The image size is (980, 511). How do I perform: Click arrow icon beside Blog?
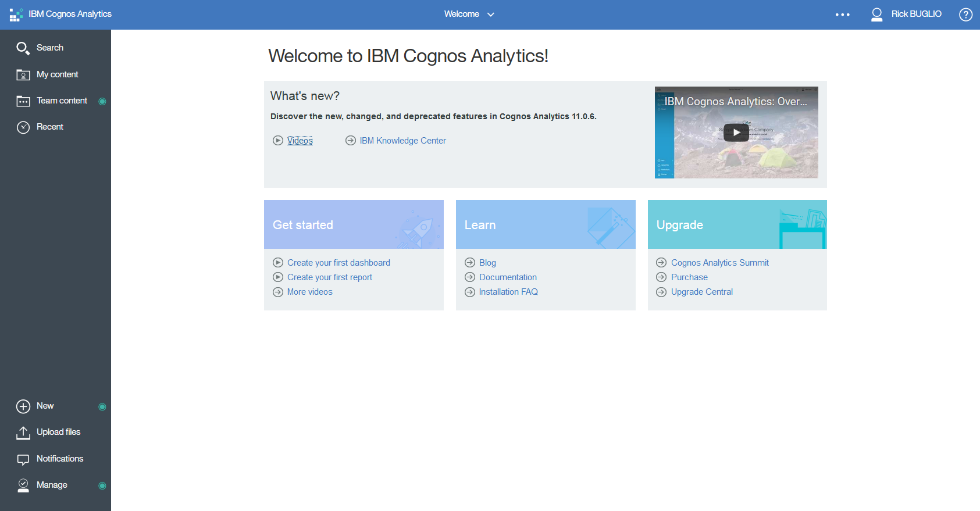(x=470, y=263)
